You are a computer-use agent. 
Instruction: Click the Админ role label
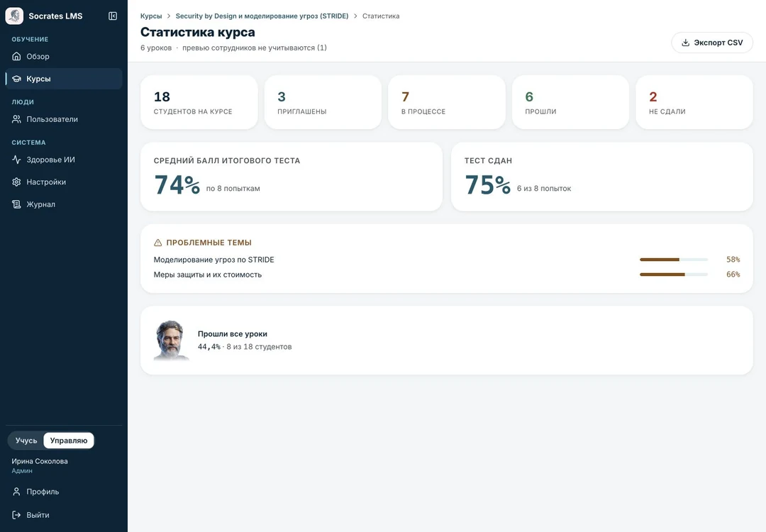[x=22, y=471]
